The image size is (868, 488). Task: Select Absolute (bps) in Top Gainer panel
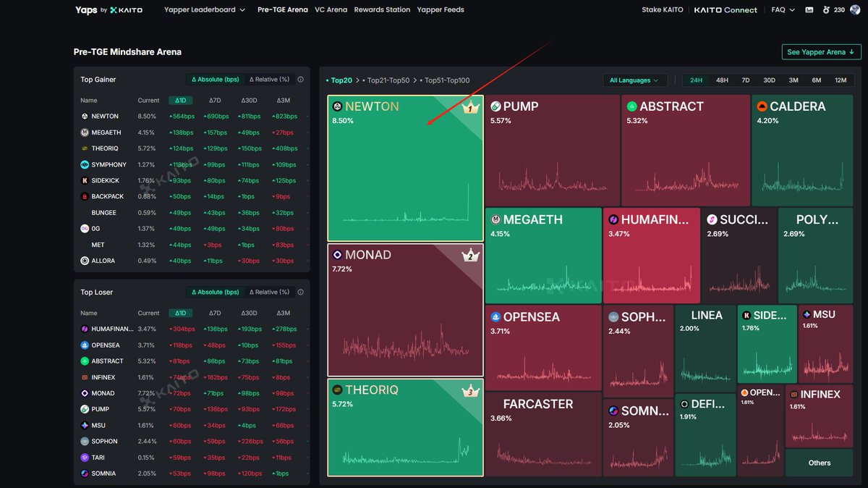coord(215,80)
